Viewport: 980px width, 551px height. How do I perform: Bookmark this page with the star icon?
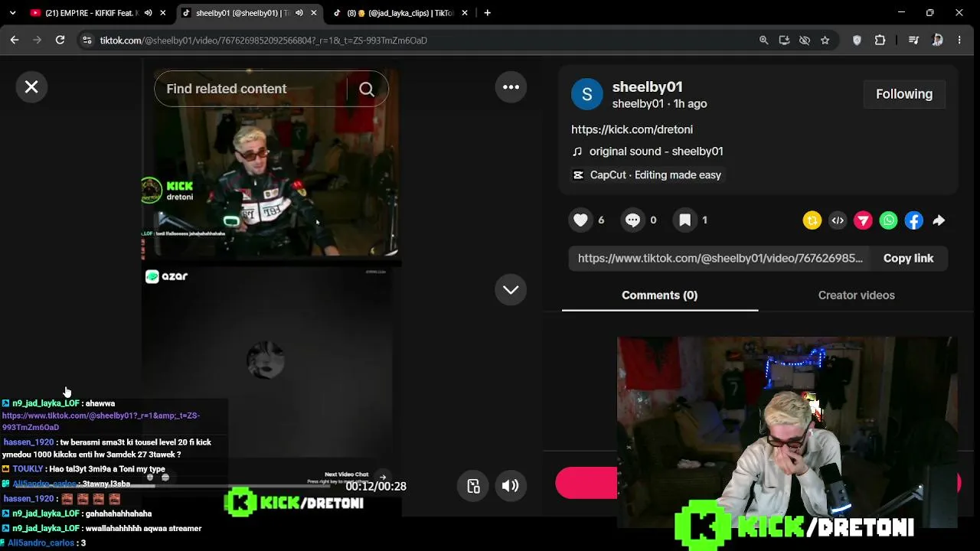(825, 41)
